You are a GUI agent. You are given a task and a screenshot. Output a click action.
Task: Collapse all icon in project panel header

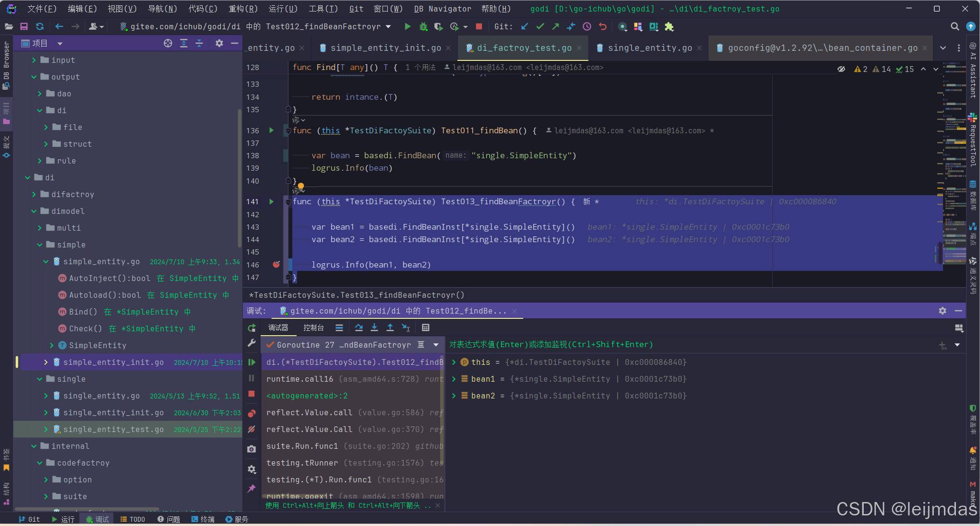(199, 43)
